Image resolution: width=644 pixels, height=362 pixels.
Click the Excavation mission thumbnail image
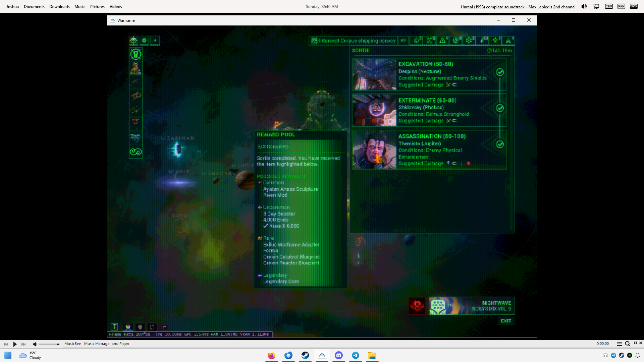pyautogui.click(x=374, y=74)
